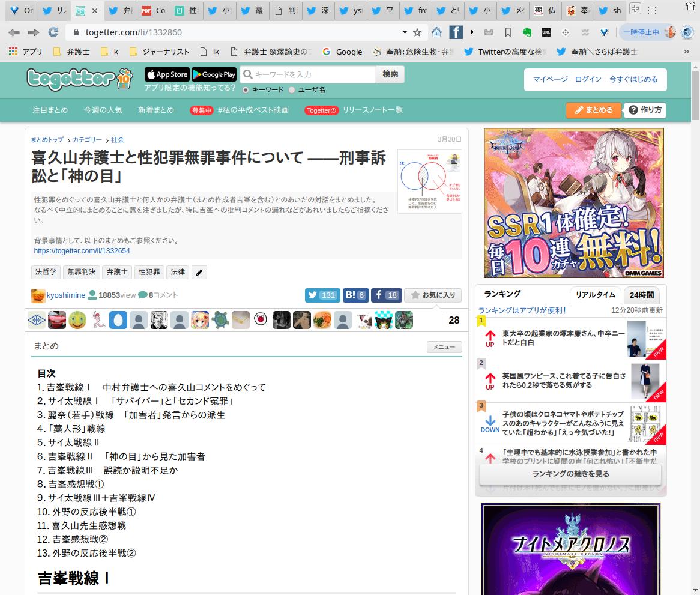Screen dimensions: 700x595
Task: Click the red car user avatar
Action: (x=56, y=320)
